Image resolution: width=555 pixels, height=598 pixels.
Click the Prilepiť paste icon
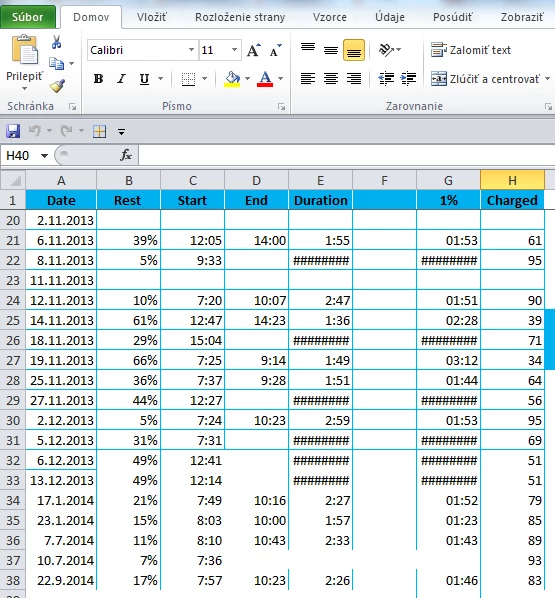coord(25,49)
